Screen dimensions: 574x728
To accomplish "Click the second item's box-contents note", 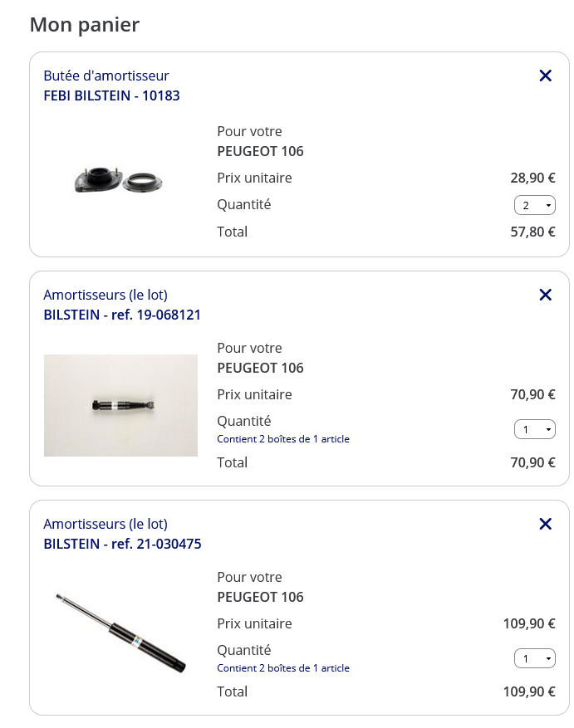I will [x=283, y=439].
